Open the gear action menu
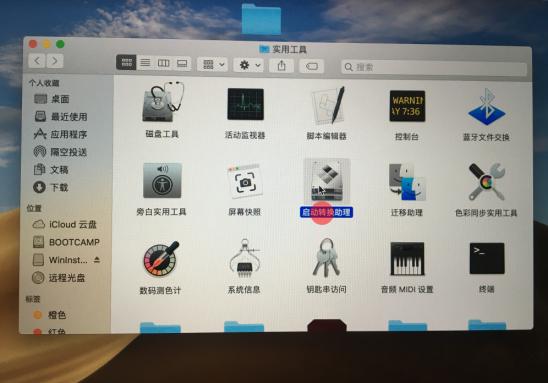The image size is (548, 383). pos(248,65)
